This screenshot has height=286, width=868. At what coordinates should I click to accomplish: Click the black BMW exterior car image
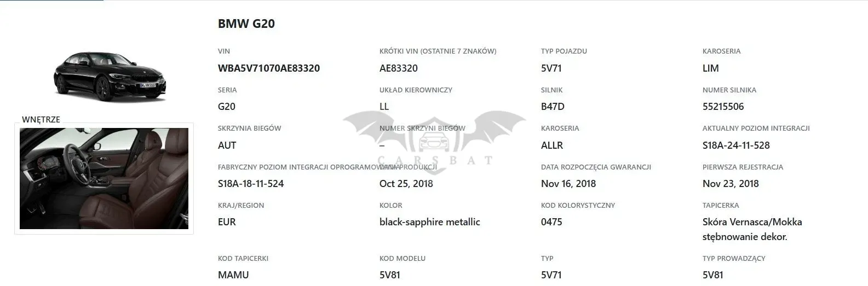click(x=110, y=77)
